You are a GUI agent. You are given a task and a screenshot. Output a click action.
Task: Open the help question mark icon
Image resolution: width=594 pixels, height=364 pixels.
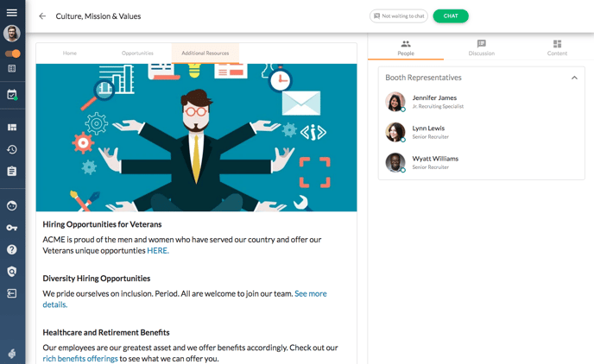coord(12,249)
